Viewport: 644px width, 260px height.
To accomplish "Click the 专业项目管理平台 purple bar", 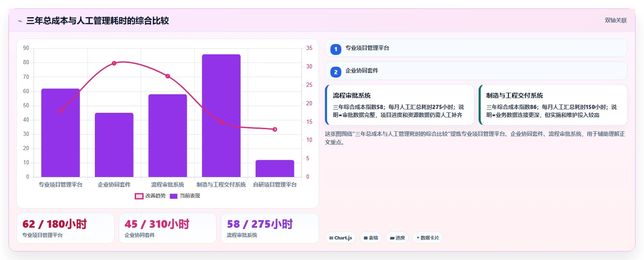I will click(60, 133).
